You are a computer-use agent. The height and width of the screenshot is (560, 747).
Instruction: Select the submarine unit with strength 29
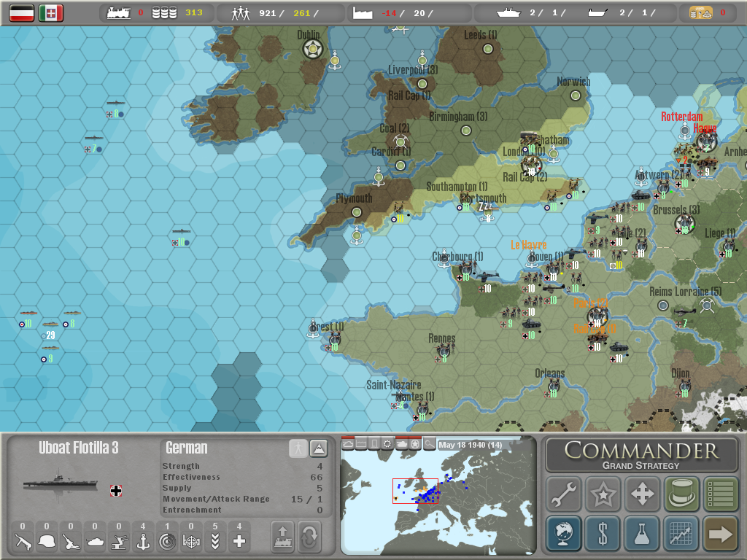[x=50, y=329]
